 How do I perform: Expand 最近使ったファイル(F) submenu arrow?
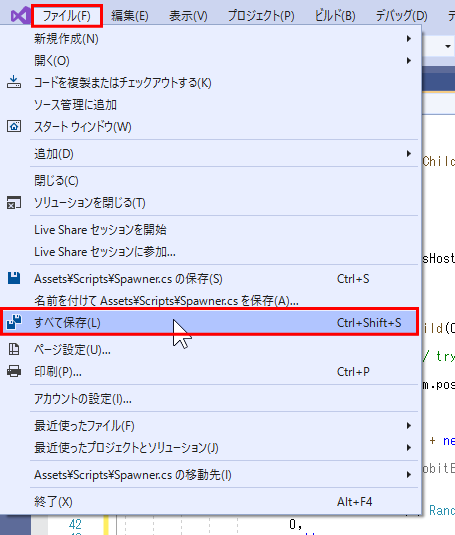point(409,425)
